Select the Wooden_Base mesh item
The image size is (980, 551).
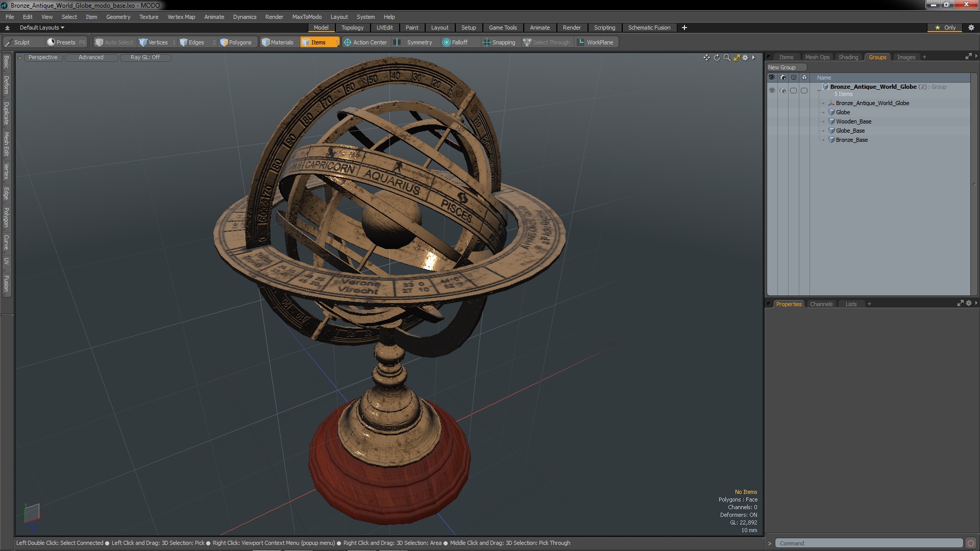click(853, 121)
